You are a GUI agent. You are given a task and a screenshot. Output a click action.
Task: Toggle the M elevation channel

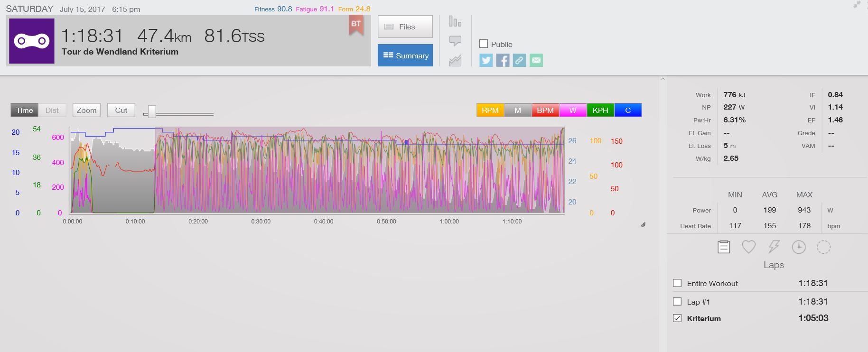(518, 110)
